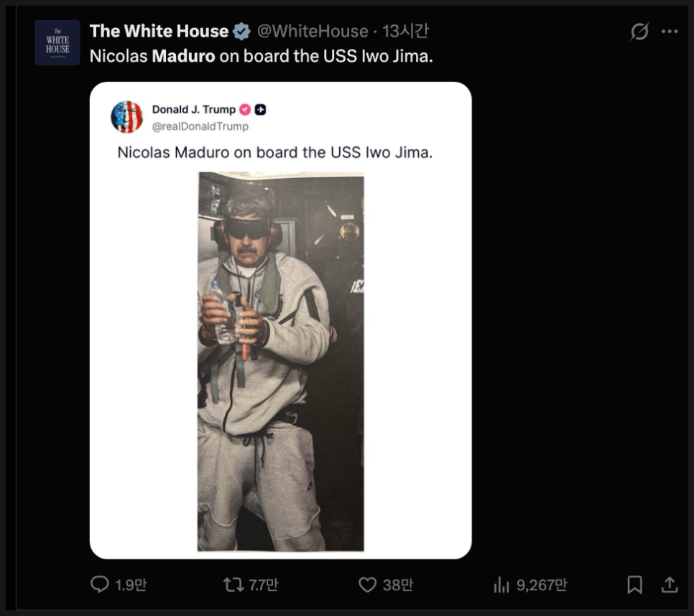Image resolution: width=694 pixels, height=616 pixels.
Task: Reply to the post via the speech bubble icon
Action: click(100, 585)
